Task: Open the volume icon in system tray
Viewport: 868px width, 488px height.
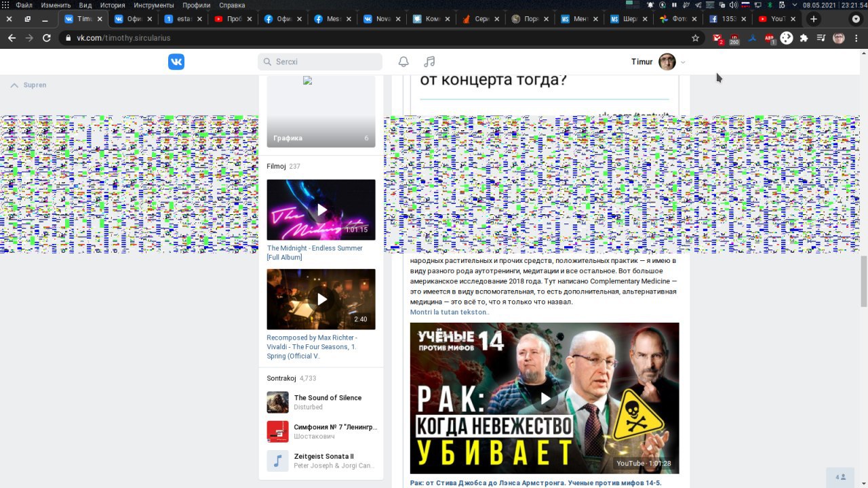Action: [x=732, y=5]
